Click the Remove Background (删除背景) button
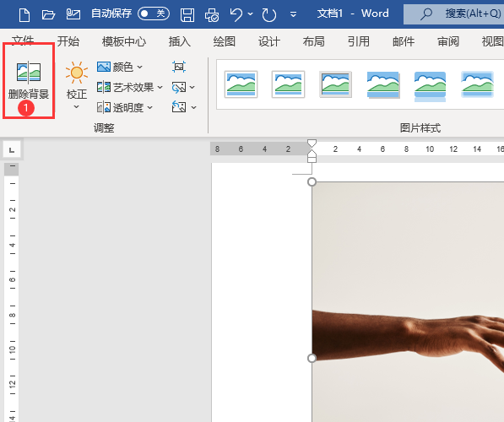This screenshot has width=504, height=422. click(x=29, y=80)
